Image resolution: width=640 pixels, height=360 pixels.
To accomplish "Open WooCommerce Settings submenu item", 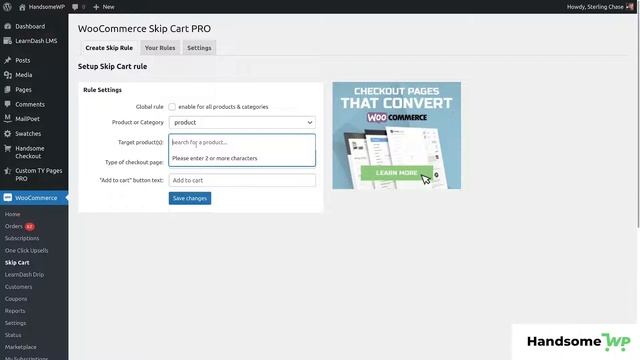I will click(16, 323).
